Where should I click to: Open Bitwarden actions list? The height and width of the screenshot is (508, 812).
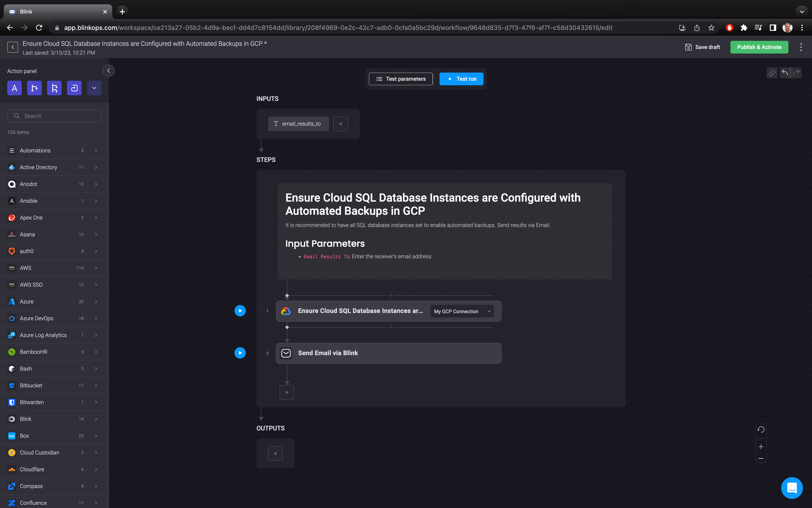pos(53,403)
